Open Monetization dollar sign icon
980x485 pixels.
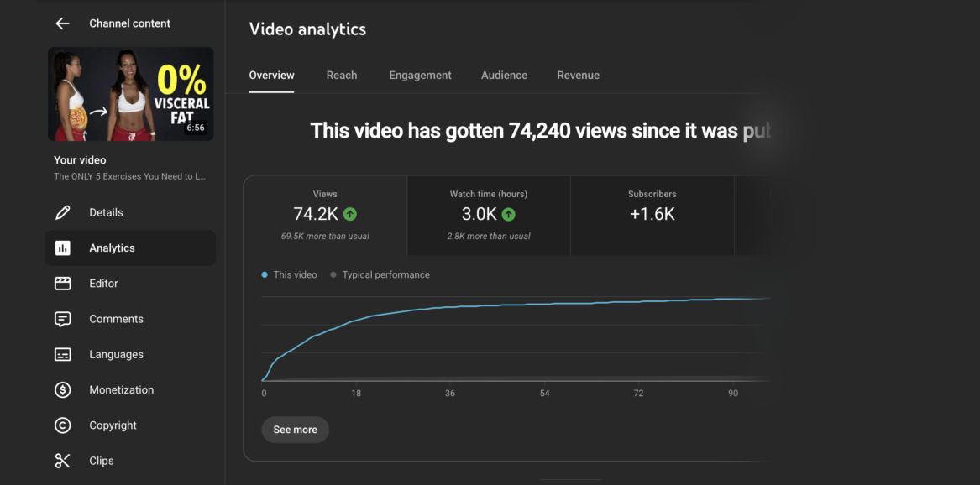coord(62,390)
